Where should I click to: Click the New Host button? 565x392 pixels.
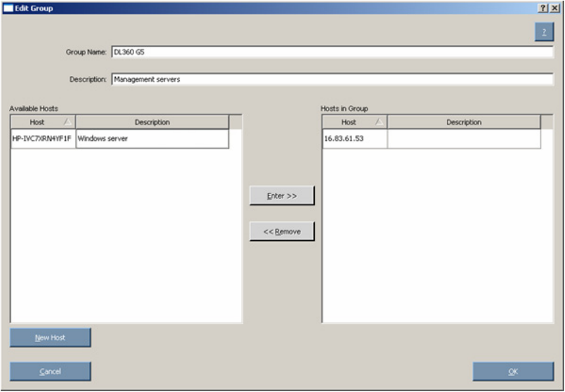pos(50,338)
